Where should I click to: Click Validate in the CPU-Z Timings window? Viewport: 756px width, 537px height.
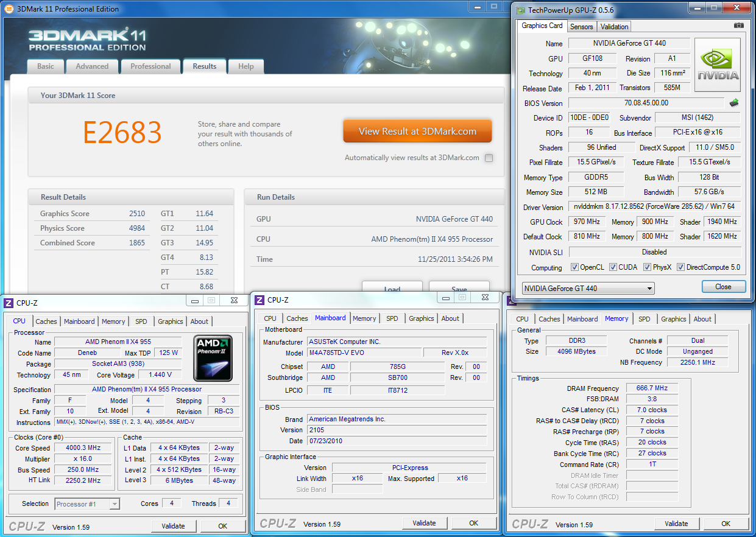pos(676,524)
